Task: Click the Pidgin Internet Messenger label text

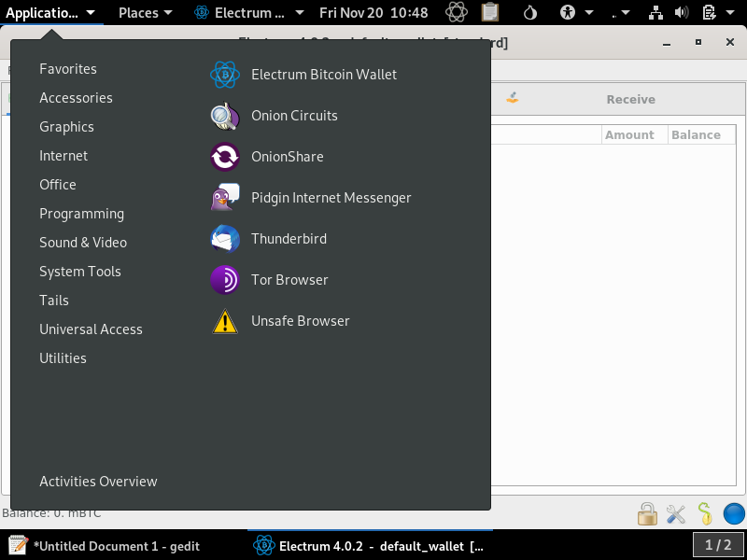Action: coord(331,198)
